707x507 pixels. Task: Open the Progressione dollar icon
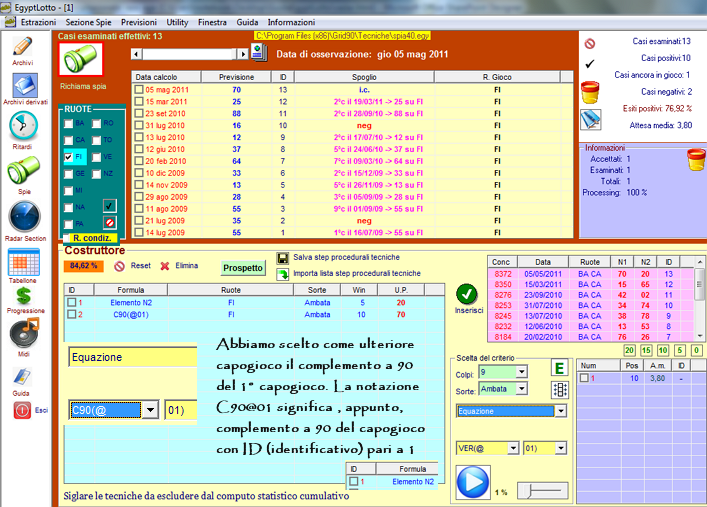pyautogui.click(x=24, y=296)
